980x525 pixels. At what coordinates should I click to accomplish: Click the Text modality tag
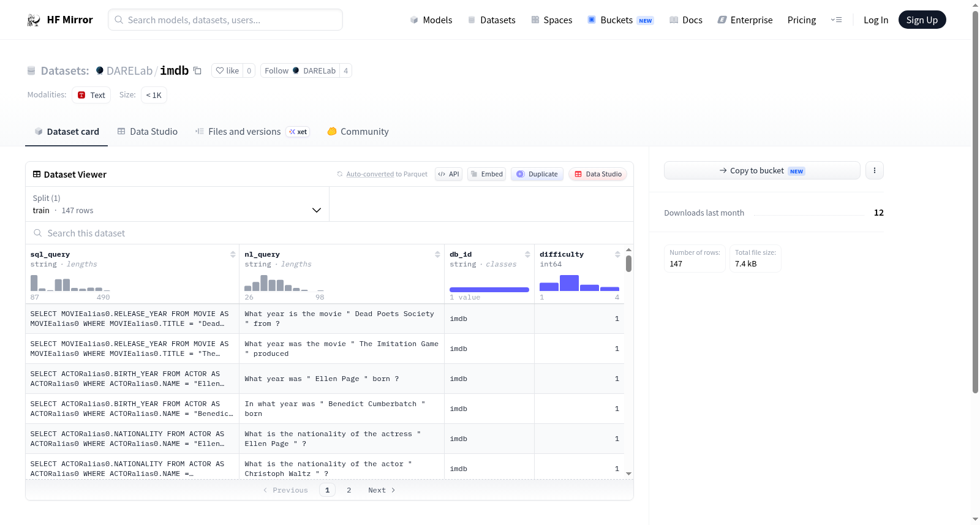(91, 95)
